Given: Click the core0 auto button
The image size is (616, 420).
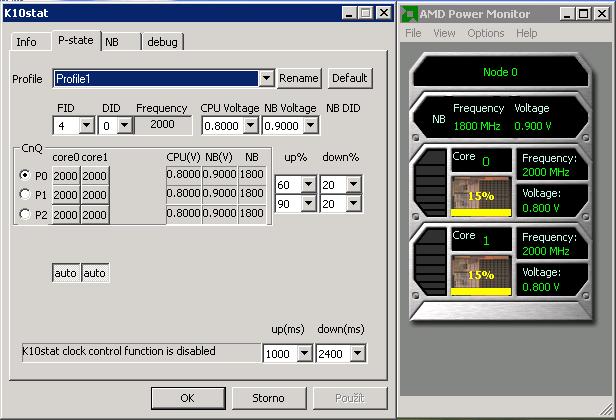Looking at the screenshot, I should pyautogui.click(x=66, y=273).
